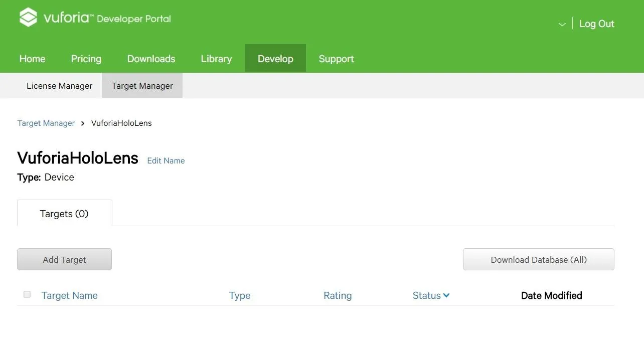Image resolution: width=644 pixels, height=341 pixels.
Task: Select the Develop menu item
Action: 275,59
